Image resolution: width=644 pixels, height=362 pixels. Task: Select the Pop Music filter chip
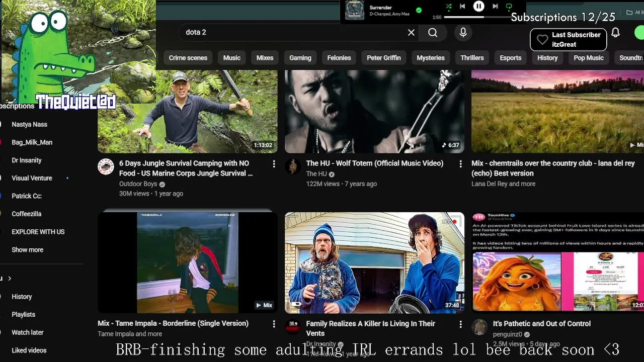(x=589, y=58)
